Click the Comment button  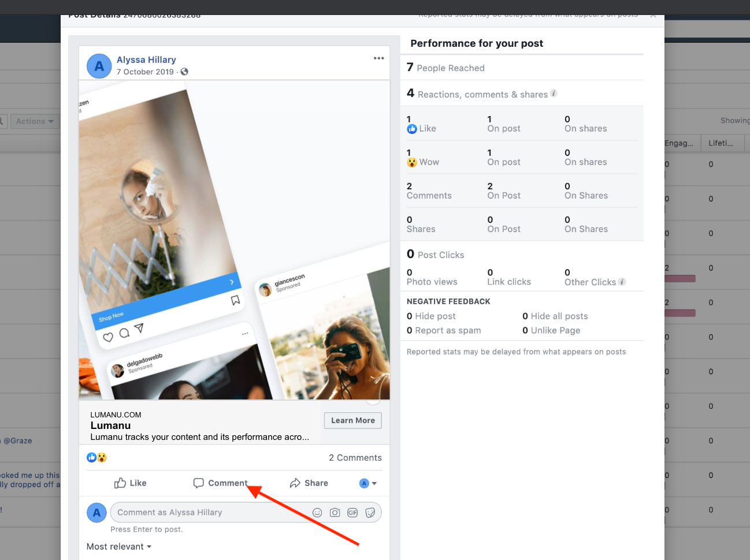220,483
